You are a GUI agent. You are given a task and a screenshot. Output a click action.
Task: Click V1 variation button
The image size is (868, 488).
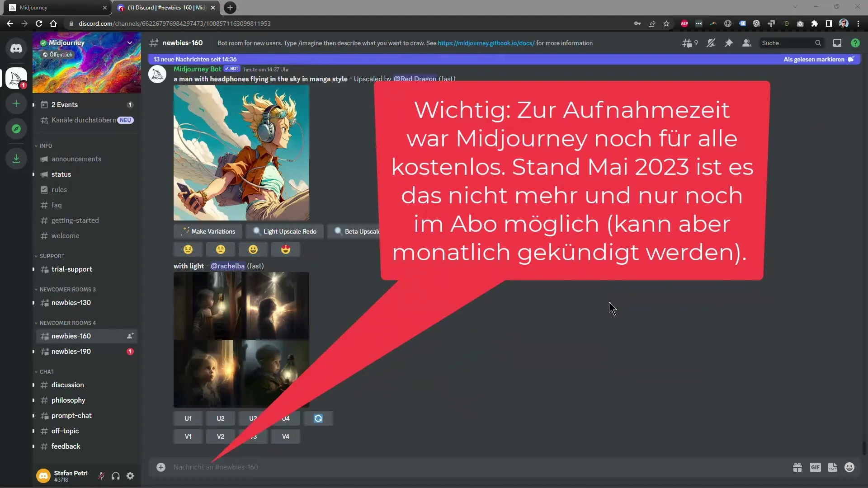tap(188, 436)
